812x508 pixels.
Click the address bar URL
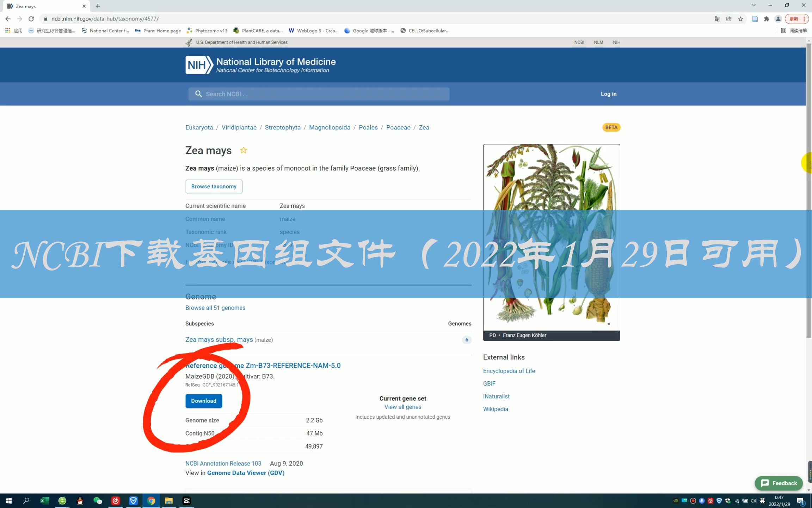105,19
